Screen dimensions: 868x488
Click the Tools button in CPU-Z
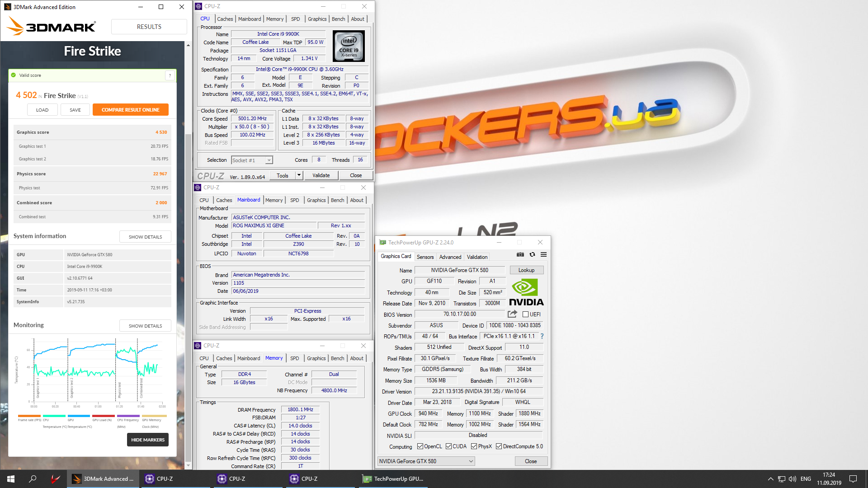(283, 175)
